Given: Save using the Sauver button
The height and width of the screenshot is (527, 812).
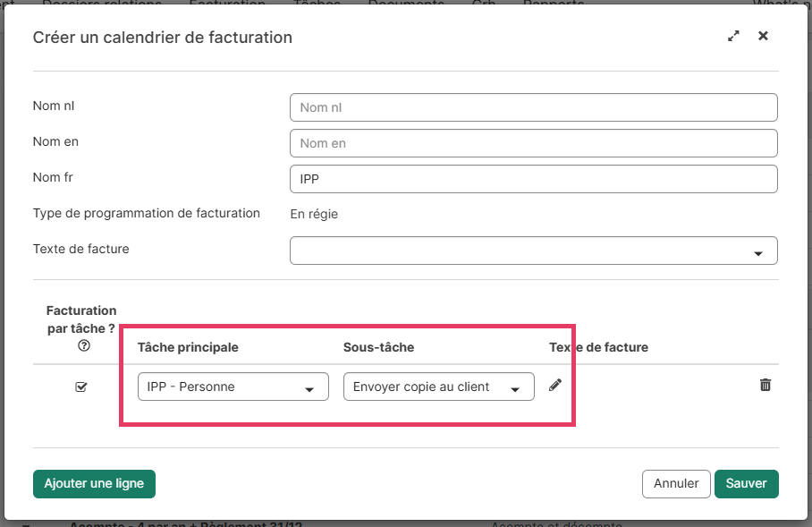Looking at the screenshot, I should 746,483.
